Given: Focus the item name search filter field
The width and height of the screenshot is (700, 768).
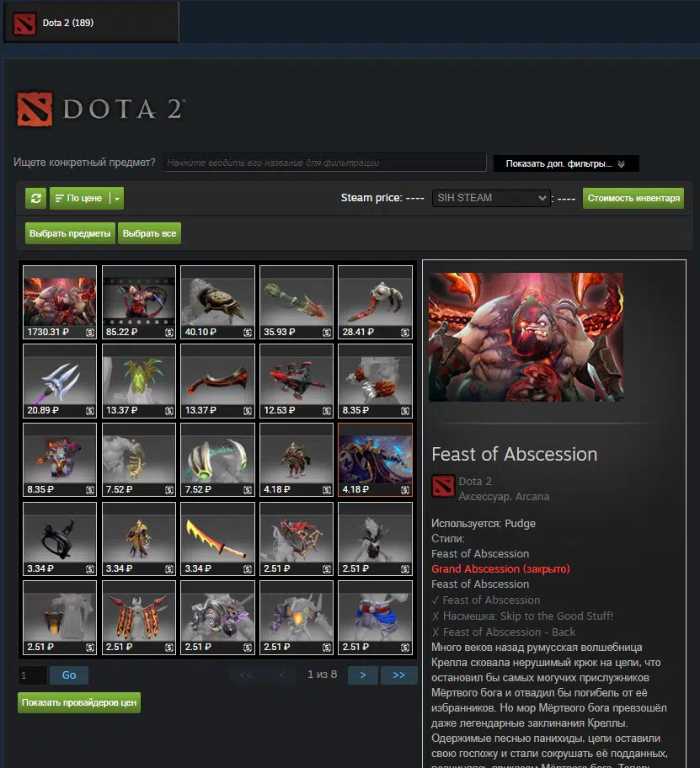Looking at the screenshot, I should tap(325, 163).
